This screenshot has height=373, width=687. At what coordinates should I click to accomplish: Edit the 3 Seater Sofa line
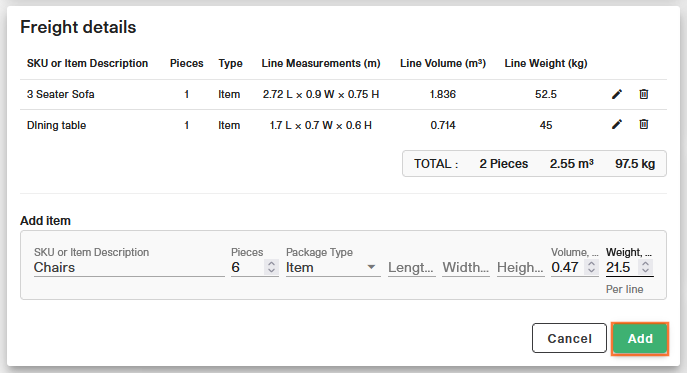[x=616, y=94]
